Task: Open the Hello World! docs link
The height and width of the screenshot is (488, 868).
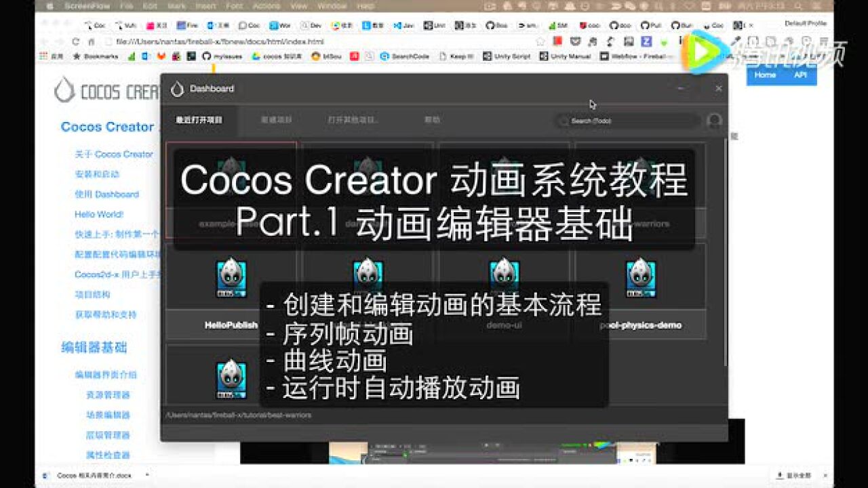Action: coord(99,214)
